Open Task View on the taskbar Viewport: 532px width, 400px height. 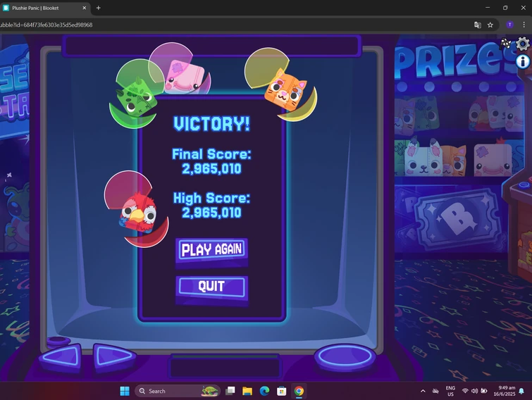[x=230, y=391]
